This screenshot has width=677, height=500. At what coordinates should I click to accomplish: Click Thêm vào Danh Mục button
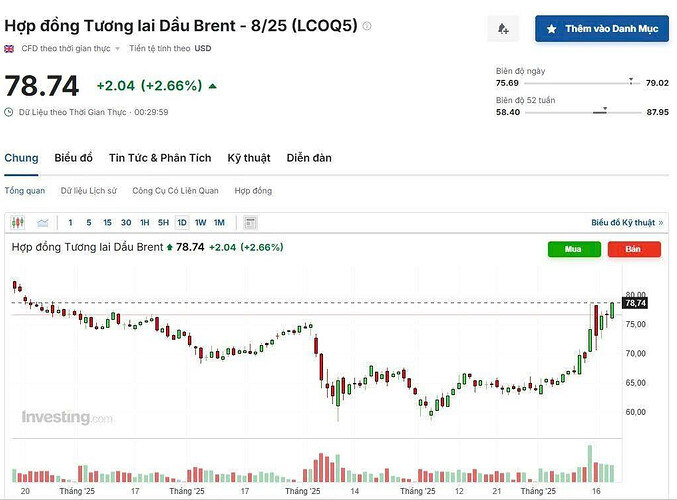point(602,30)
